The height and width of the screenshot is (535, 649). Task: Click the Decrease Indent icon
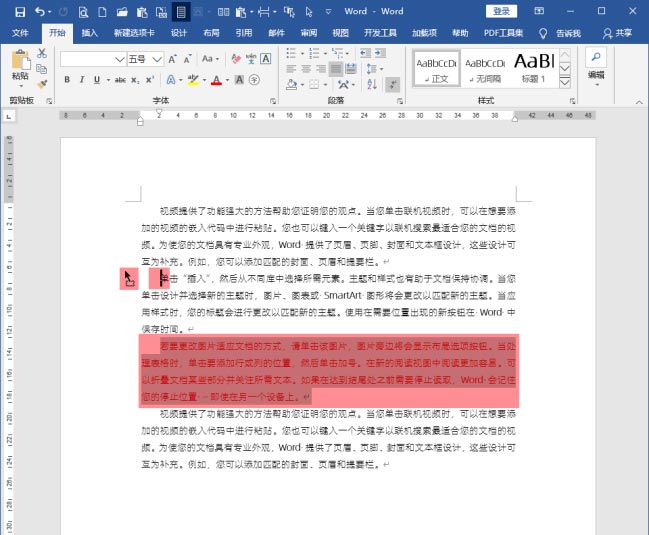pyautogui.click(x=365, y=53)
